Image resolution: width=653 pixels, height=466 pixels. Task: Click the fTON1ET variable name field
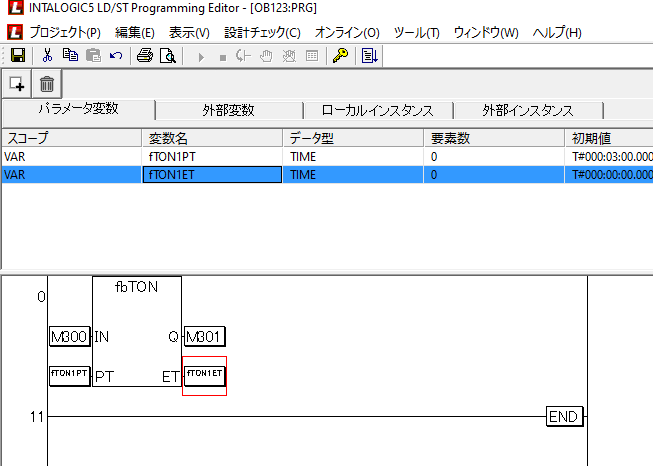(x=212, y=175)
